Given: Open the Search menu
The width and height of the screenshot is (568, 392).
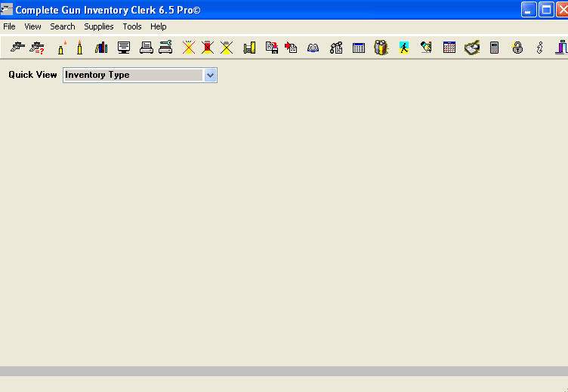Looking at the screenshot, I should point(63,26).
